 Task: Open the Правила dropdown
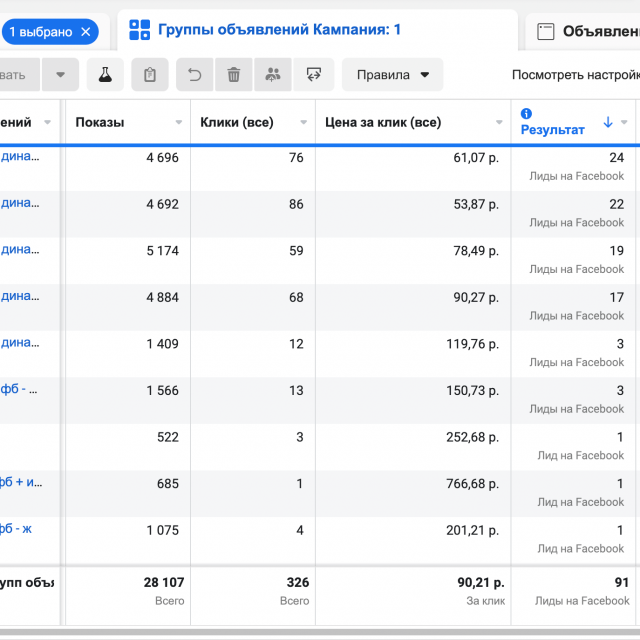392,74
